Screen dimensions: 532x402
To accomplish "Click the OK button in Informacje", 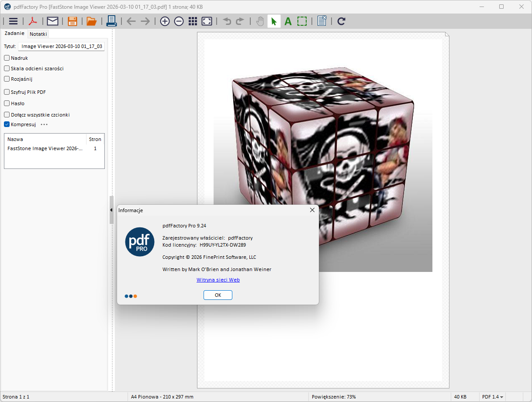I will [218, 295].
